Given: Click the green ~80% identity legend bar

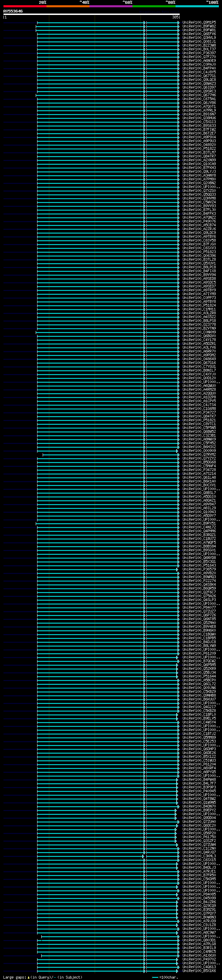Looking at the screenshot, I should click(154, 6).
